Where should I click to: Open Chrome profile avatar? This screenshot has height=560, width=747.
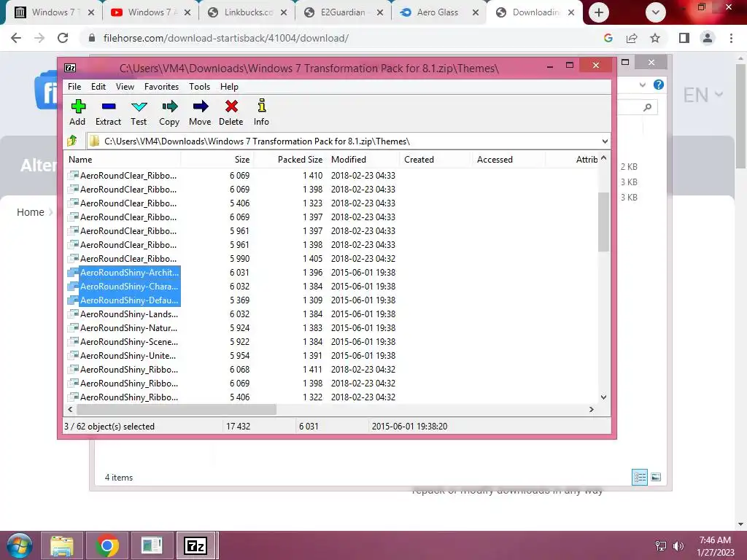tap(708, 38)
